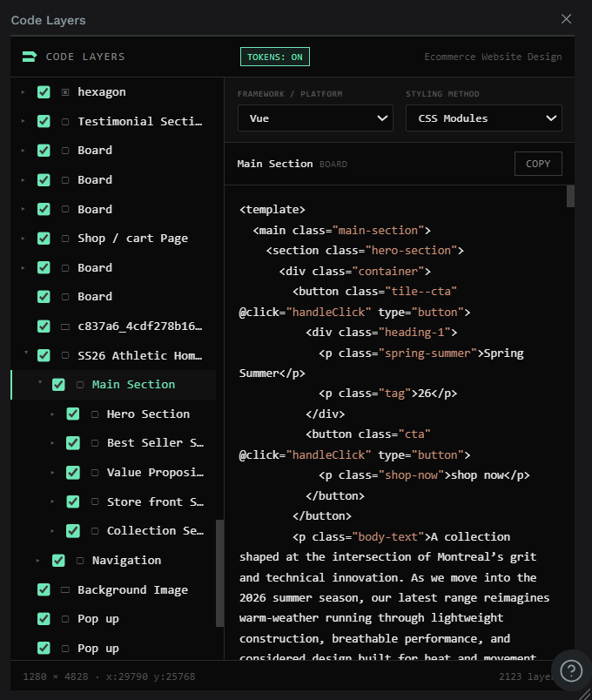
Task: Select the Collection Section layer
Action: 155,531
